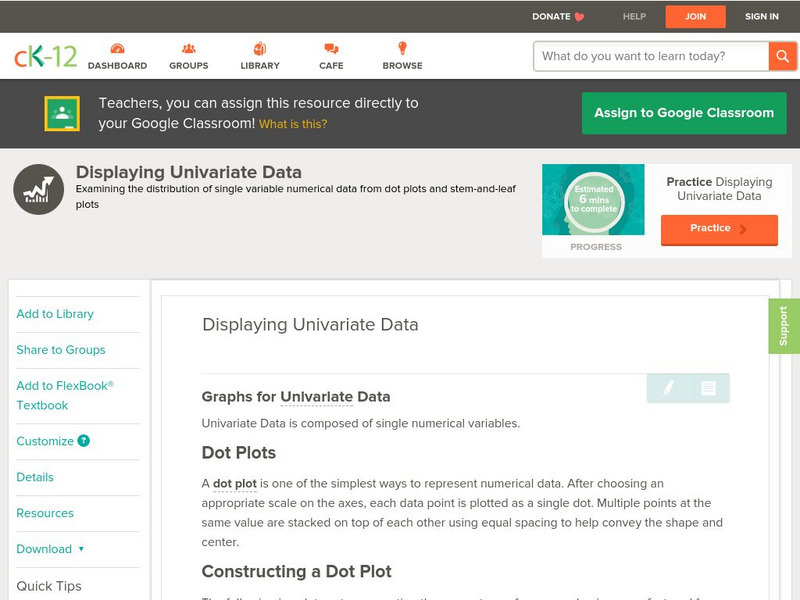Screen dimensions: 800x600
Task: Click the 'What is this?' link
Action: (x=293, y=124)
